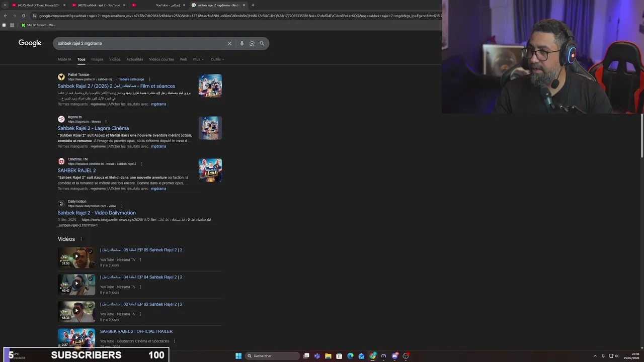Open more options for the lagora.tn result
This screenshot has width=644, height=362.
point(106,122)
